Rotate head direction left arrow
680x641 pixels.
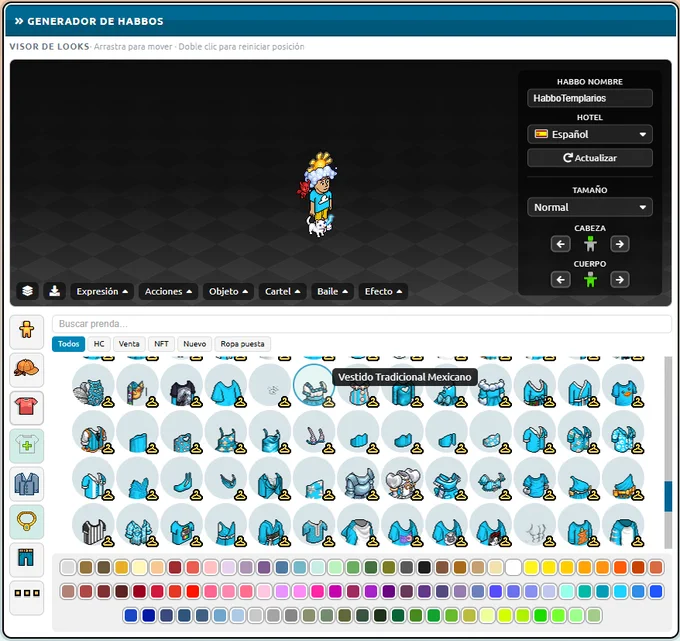click(x=560, y=244)
